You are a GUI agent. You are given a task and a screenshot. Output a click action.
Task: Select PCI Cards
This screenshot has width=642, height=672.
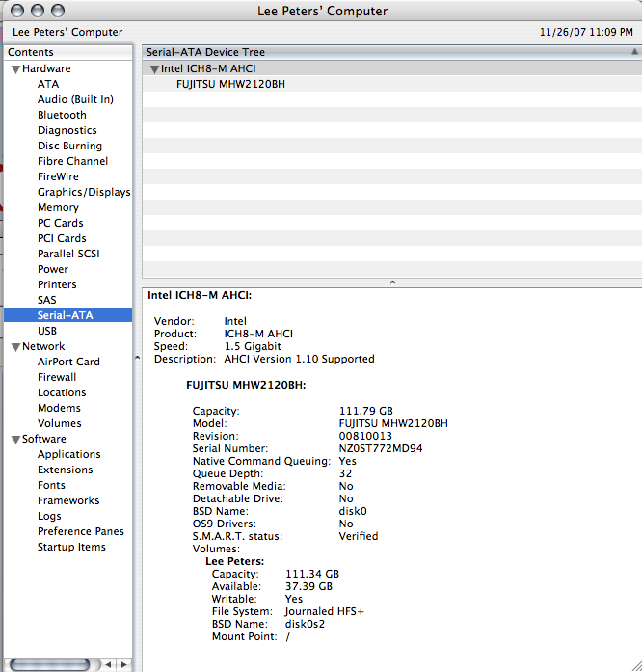62,238
